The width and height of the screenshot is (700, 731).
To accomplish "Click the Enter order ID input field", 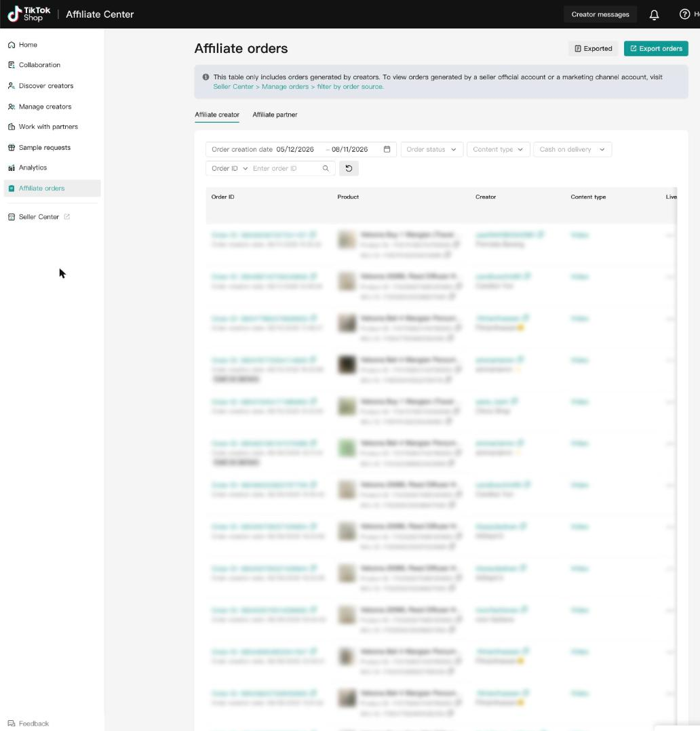I will click(286, 168).
